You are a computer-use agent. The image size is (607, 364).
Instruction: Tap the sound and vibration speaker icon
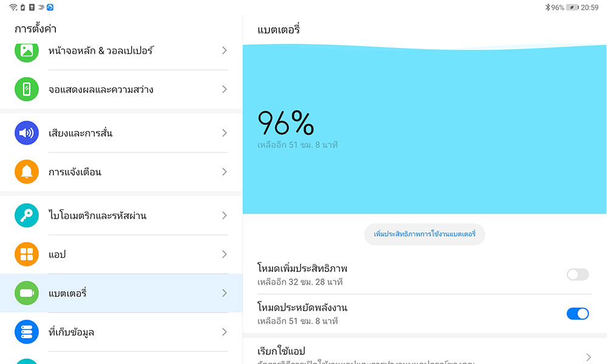27,133
